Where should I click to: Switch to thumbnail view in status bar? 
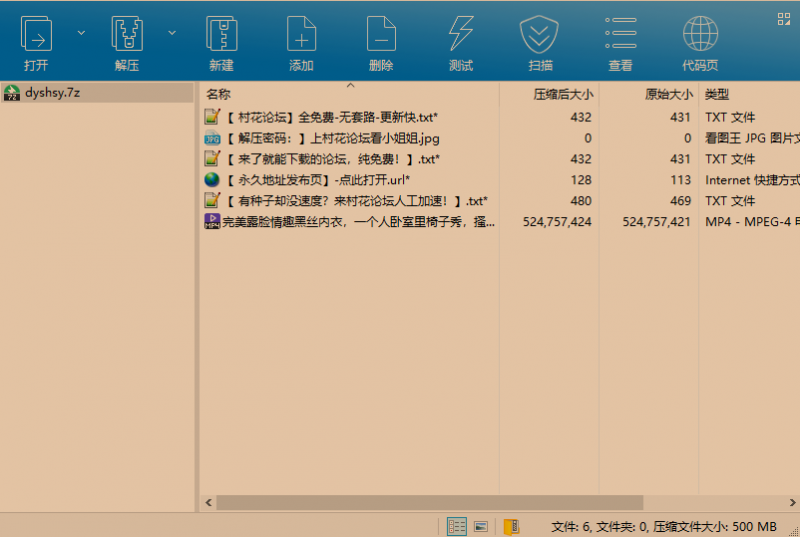tap(481, 526)
